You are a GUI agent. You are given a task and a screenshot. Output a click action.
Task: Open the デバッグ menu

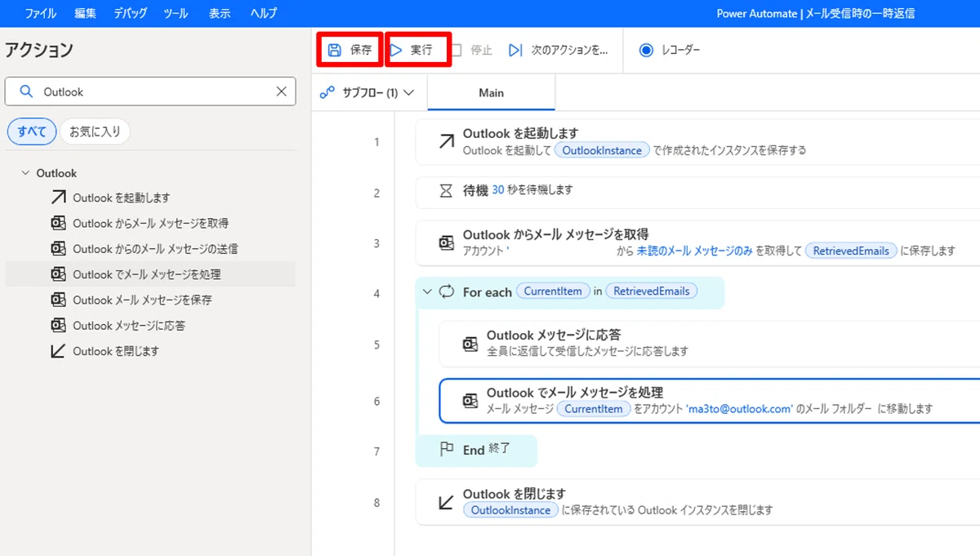pyautogui.click(x=130, y=13)
